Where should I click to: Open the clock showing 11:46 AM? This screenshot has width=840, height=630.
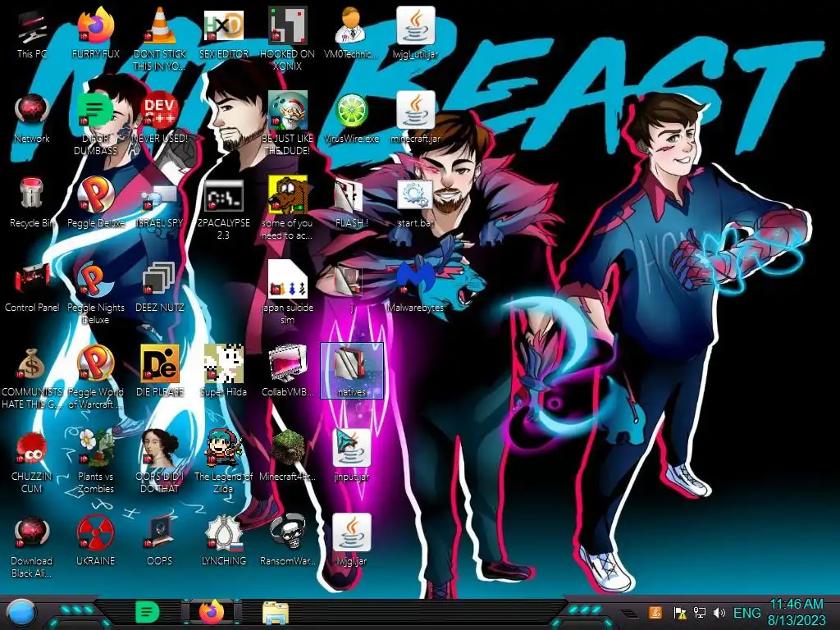[x=796, y=612]
